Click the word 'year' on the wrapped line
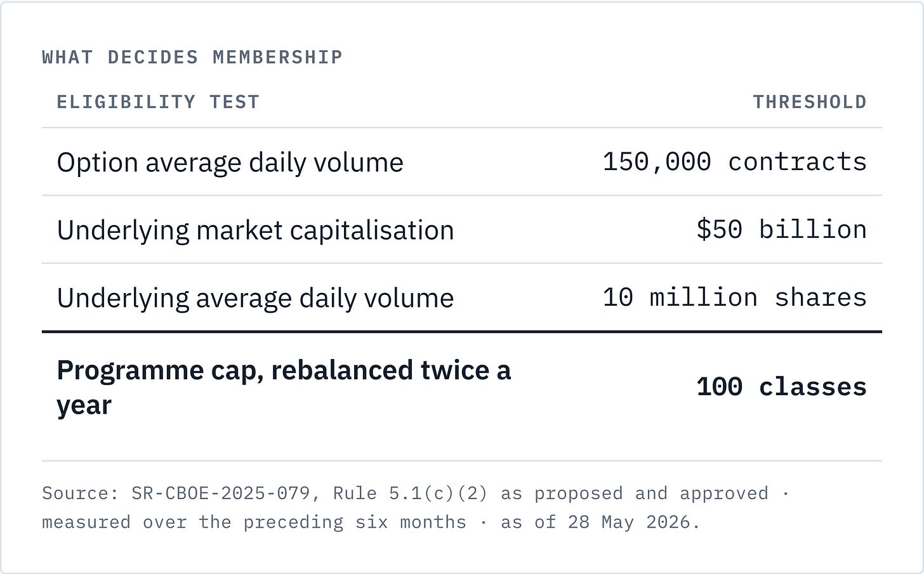 click(84, 405)
